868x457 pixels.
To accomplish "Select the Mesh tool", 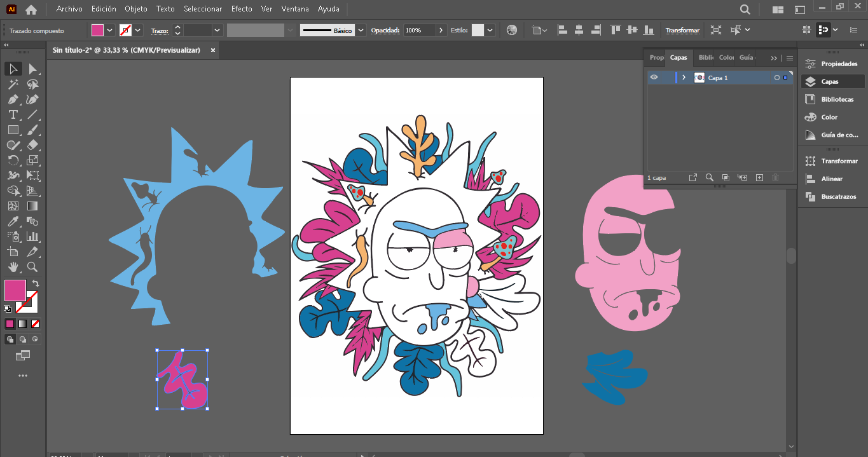I will click(x=13, y=206).
